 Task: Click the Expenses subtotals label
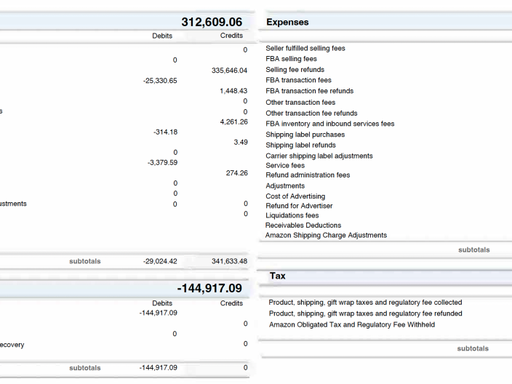(474, 250)
